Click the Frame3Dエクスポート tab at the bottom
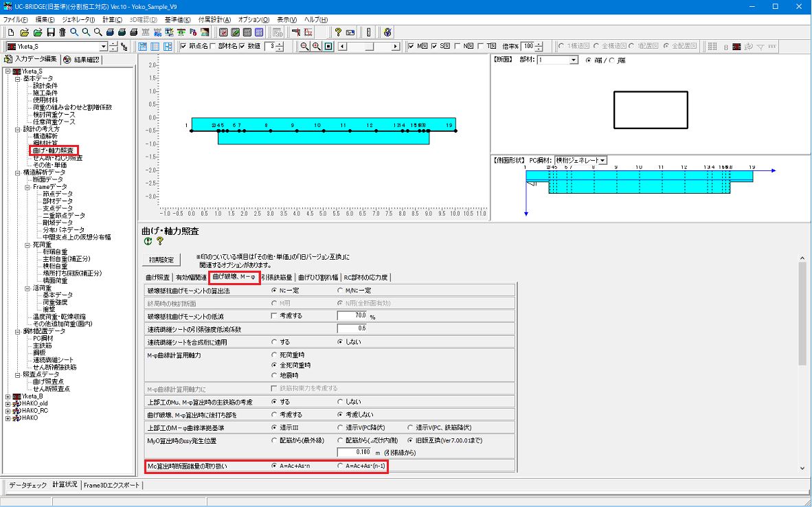This screenshot has width=812, height=507. (112, 485)
